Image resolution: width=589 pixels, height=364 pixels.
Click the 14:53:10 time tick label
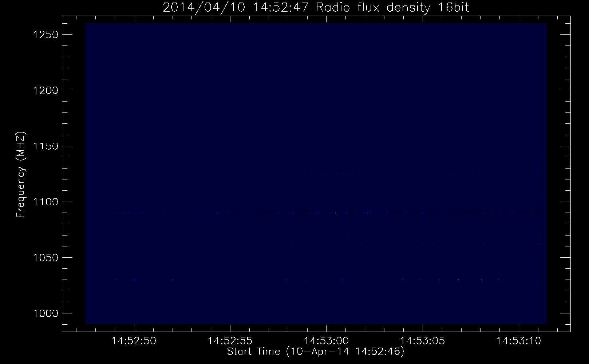tap(519, 341)
